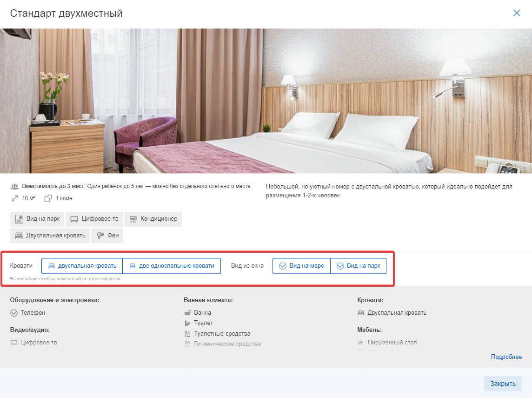532x398 pixels.
Task: Click the room count icon
Action: (x=48, y=198)
